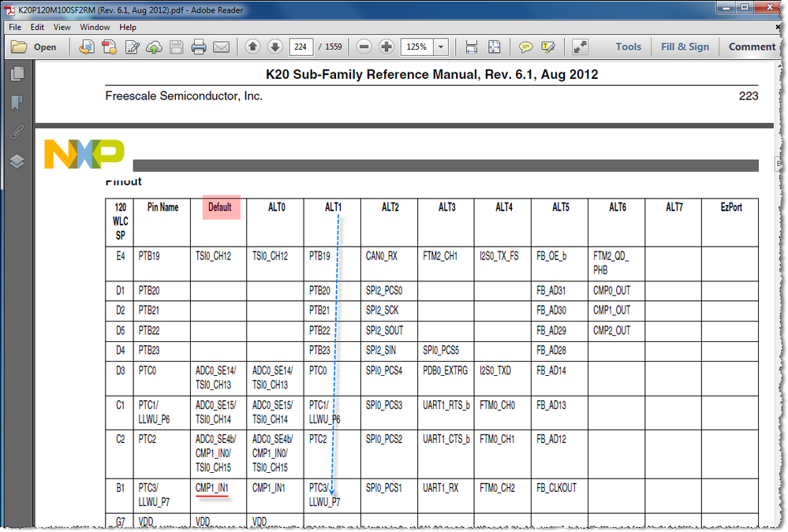Click the NXP logo on the page
The height and width of the screenshot is (532, 788).
(x=84, y=154)
